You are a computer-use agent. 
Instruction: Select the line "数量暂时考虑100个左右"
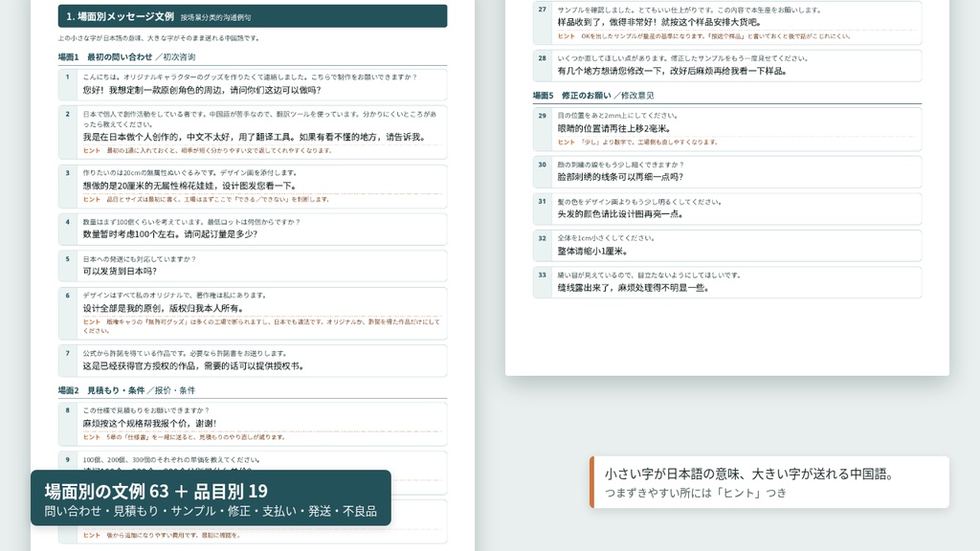pos(128,234)
